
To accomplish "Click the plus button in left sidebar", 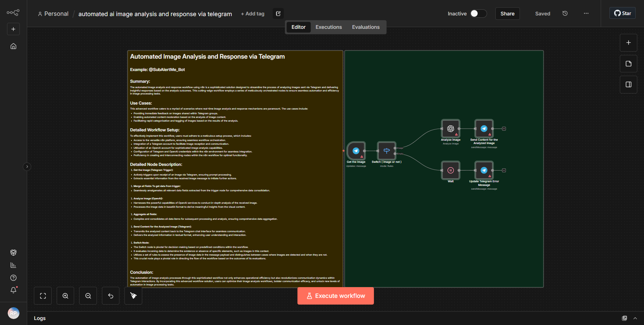I will click(13, 29).
